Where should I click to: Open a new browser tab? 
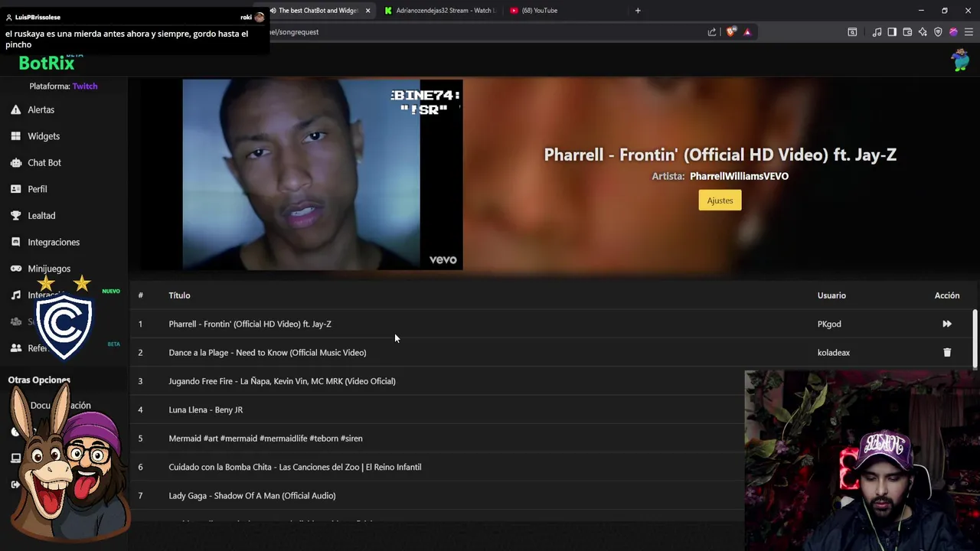coord(638,11)
